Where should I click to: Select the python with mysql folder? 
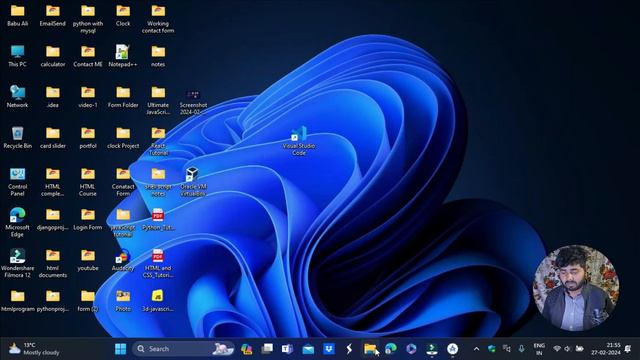(x=87, y=19)
